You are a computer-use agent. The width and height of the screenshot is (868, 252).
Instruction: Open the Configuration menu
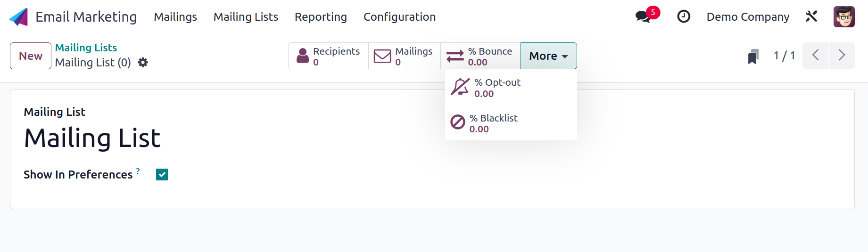(x=399, y=17)
